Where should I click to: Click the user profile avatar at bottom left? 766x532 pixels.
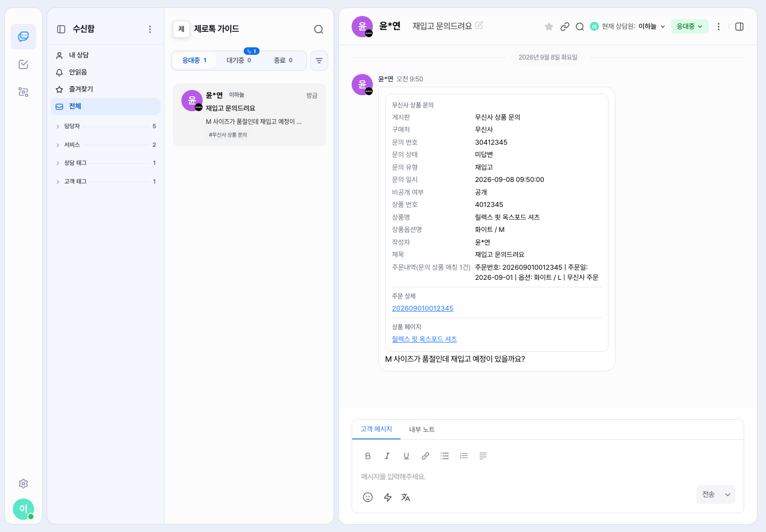point(23,509)
